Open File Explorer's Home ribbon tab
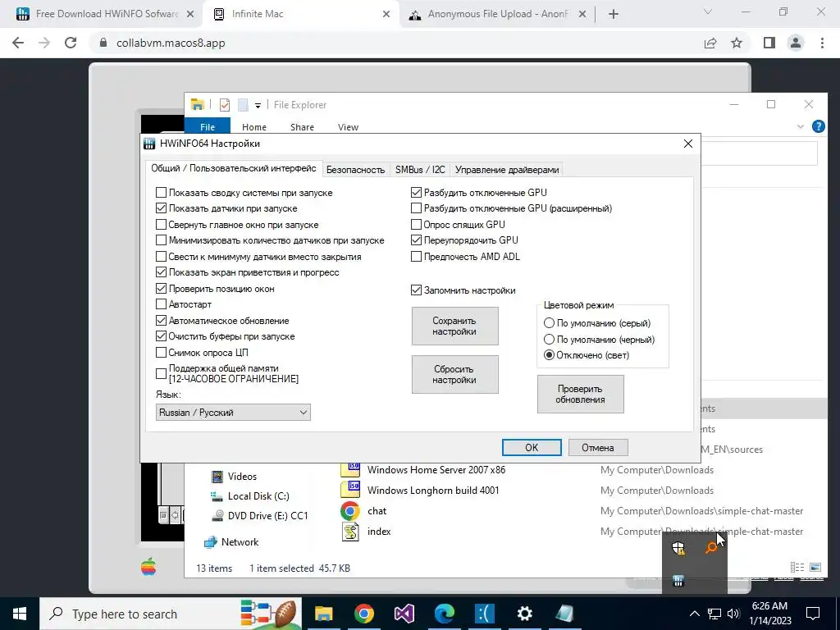 tap(254, 127)
